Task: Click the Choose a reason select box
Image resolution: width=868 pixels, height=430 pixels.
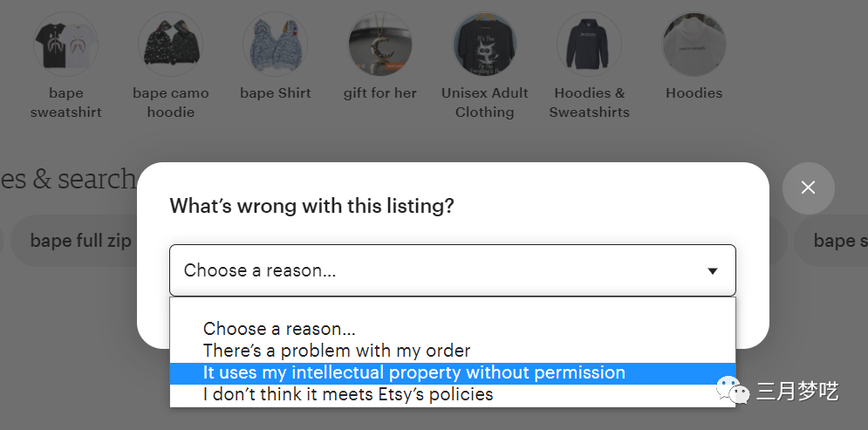Action: 452,270
